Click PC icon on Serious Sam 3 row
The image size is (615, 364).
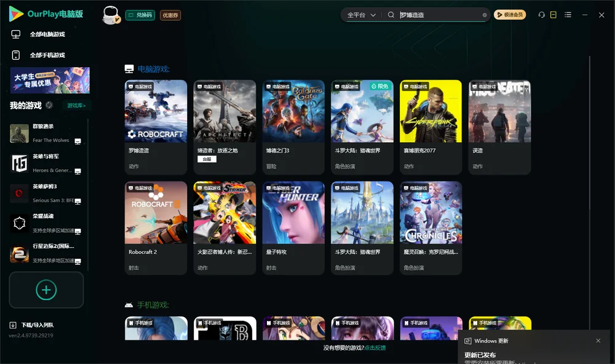[x=77, y=201]
